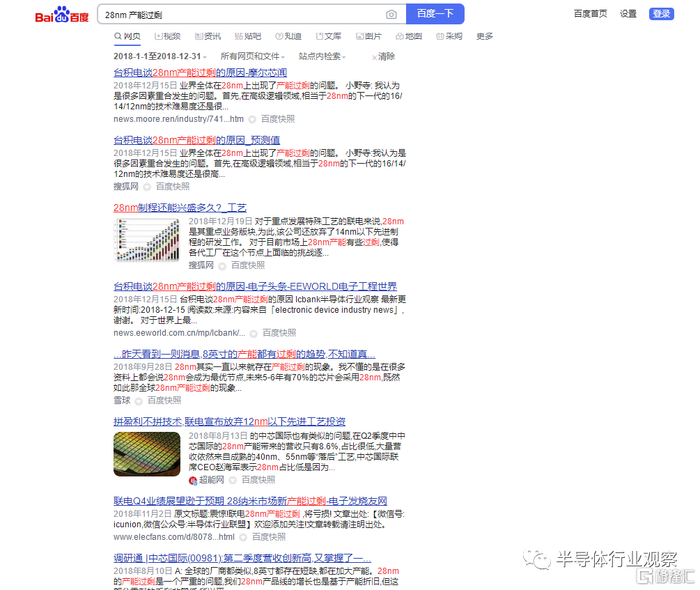
Task: Open 百度快照 for news.moore.ren result
Action: click(x=278, y=119)
